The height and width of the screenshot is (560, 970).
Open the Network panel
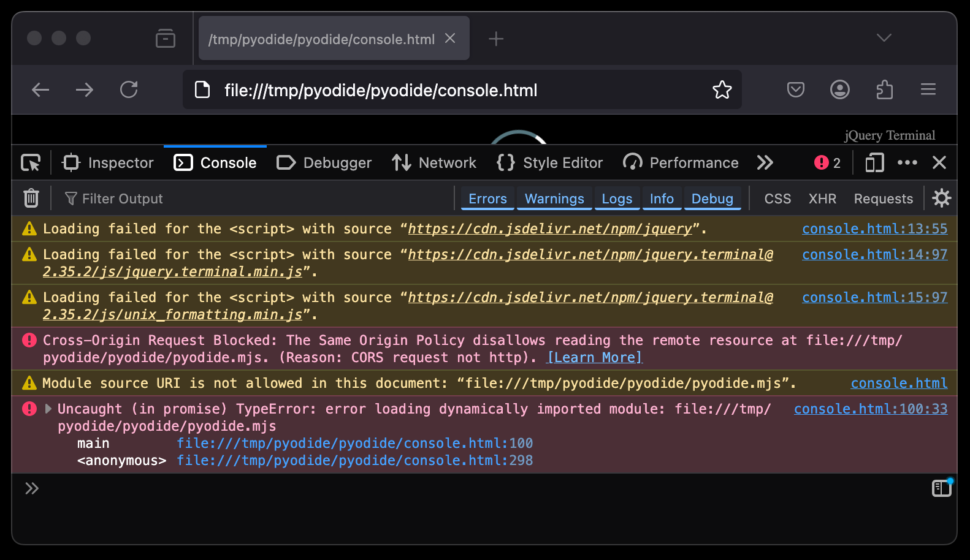[434, 163]
